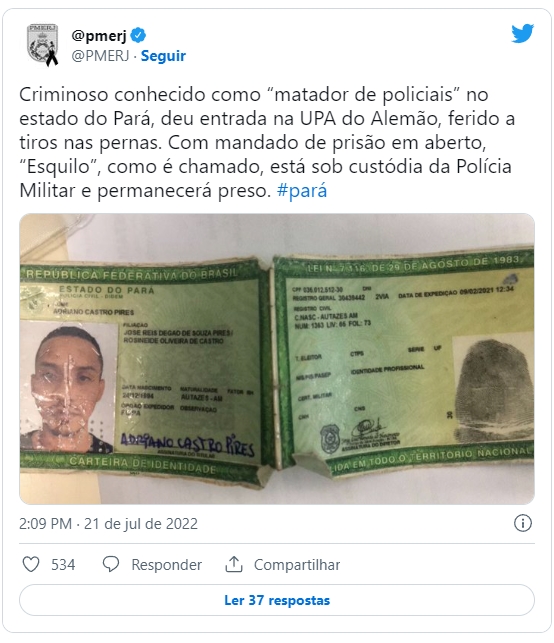554x643 pixels.
Task: Like the tweet with heart icon
Action: [x=31, y=564]
